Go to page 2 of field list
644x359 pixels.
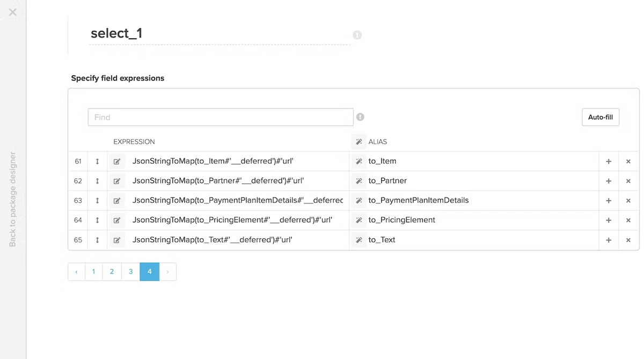112,272
